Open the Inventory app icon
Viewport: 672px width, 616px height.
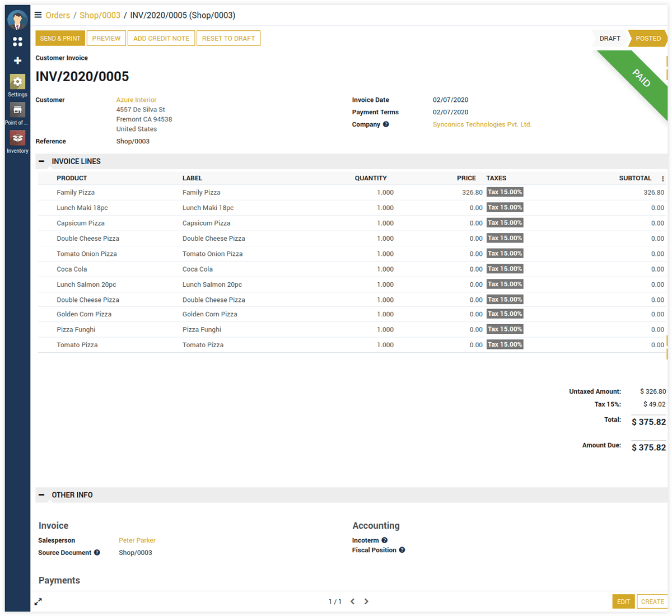click(x=17, y=138)
